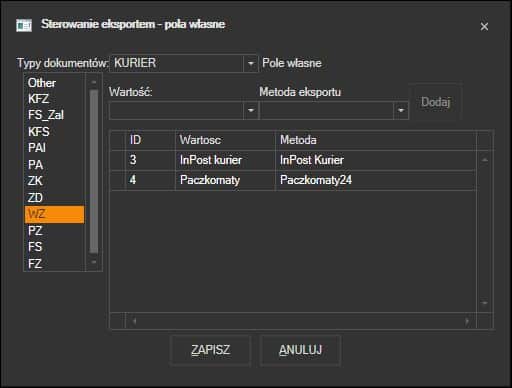
Task: Sort by the Wartosc column header
Action: [x=225, y=140]
